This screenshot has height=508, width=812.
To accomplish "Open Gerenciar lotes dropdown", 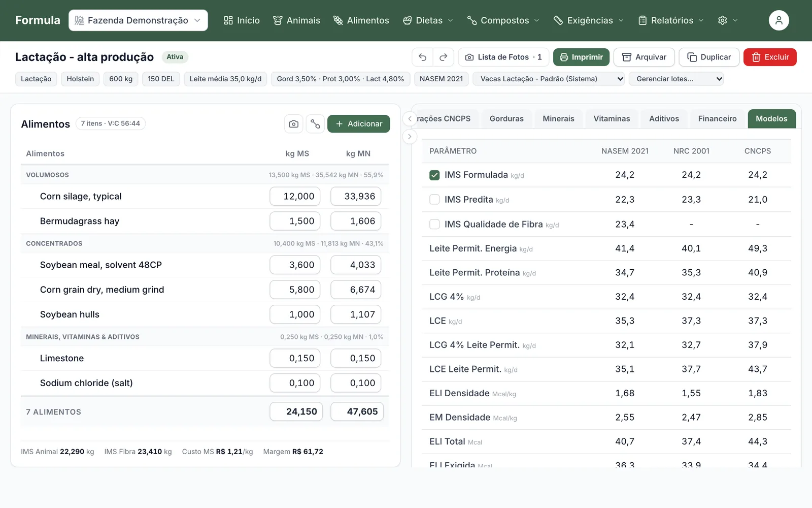I will (676, 79).
